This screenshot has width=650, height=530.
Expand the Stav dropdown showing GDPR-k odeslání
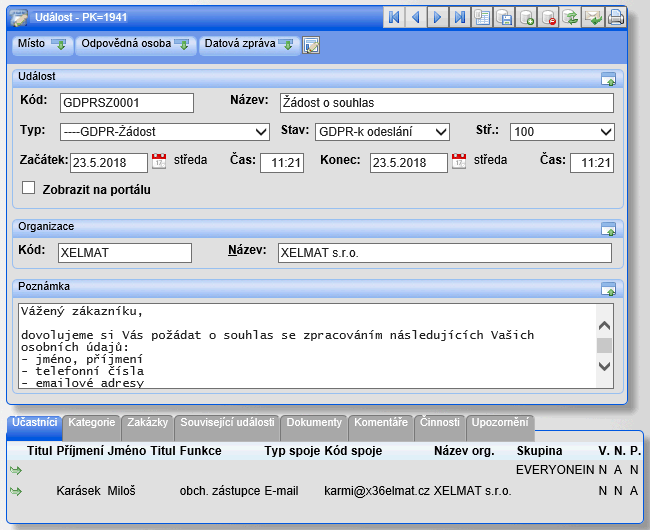382,132
